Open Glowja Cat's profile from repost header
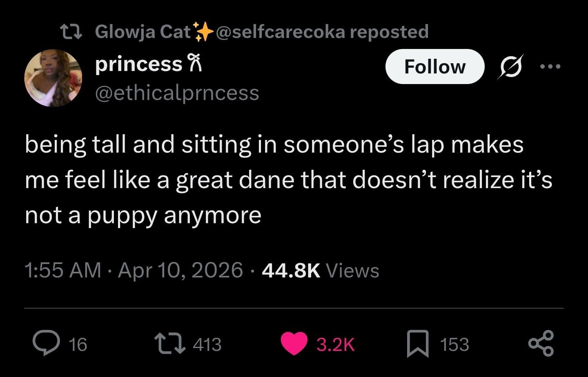The image size is (588, 377). pyautogui.click(x=143, y=32)
